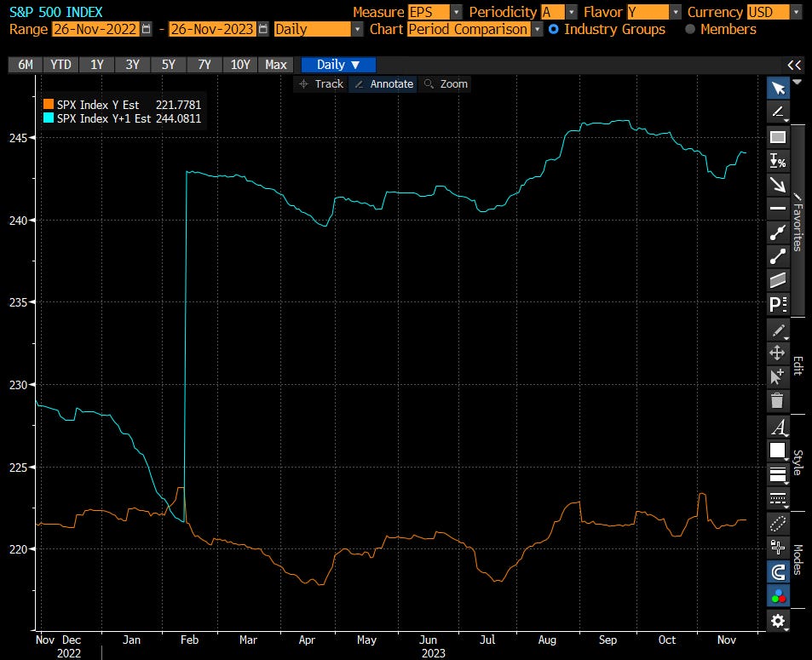Open calendar icon beside start date
Screen dimensions: 812x660
(x=147, y=29)
